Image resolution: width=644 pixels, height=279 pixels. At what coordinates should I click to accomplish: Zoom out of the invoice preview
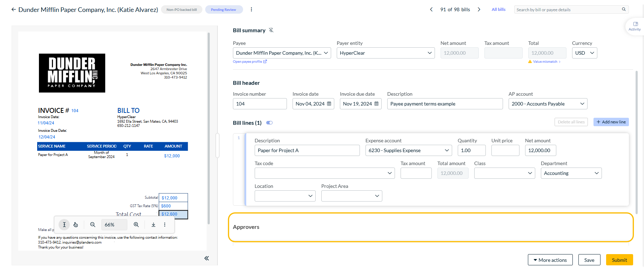pos(93,225)
